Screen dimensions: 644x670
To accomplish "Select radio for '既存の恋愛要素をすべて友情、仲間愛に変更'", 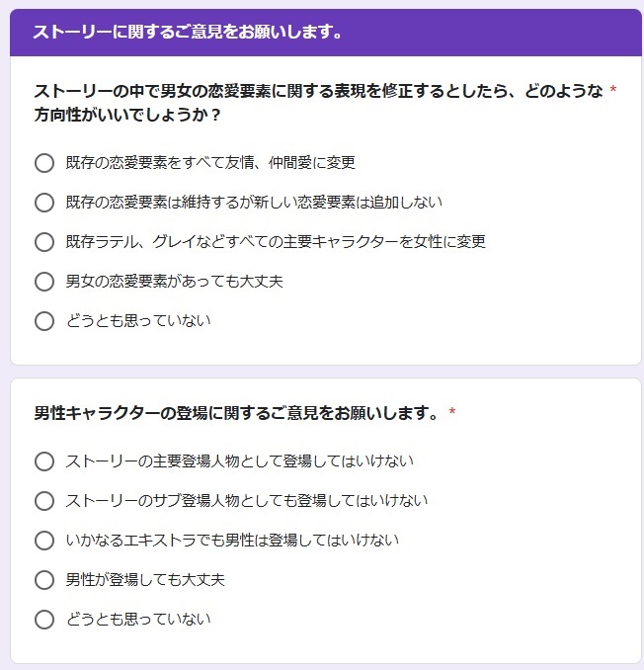I will (x=43, y=163).
